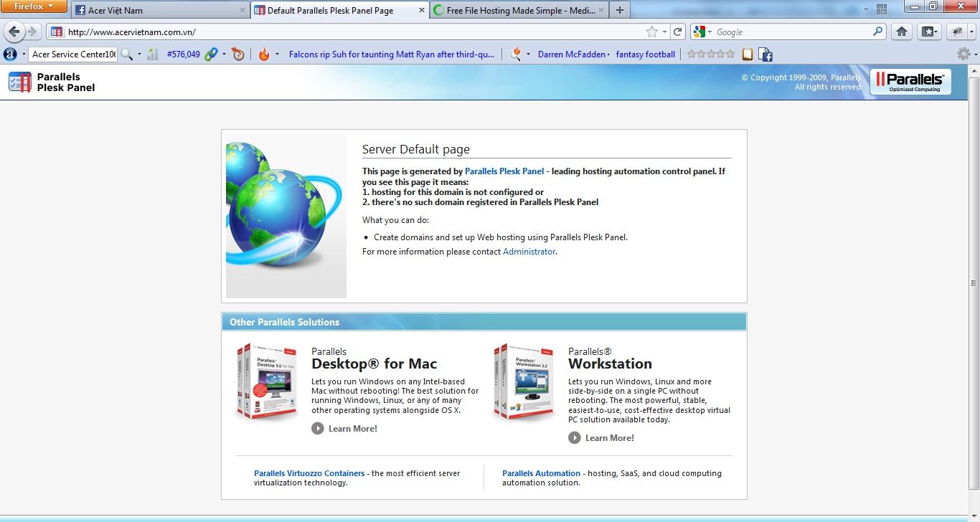Click the forward navigation arrow
The image size is (980, 522).
click(x=32, y=32)
